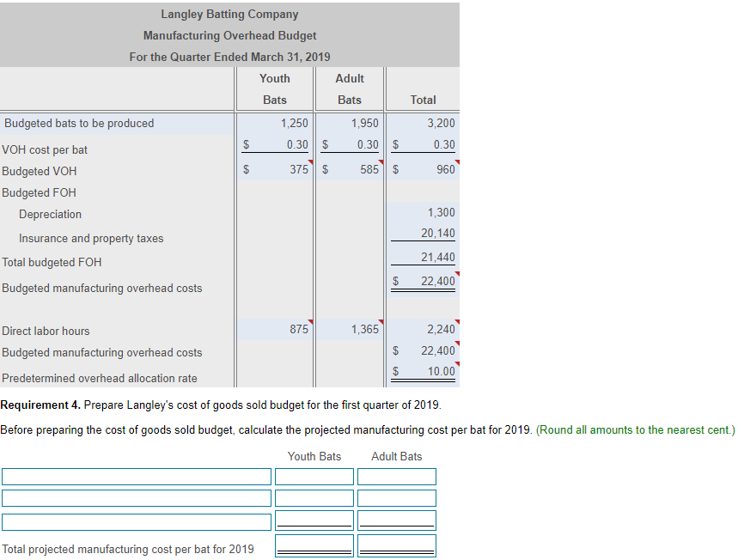Viewport: 744px width, 560px height.
Task: Select the Insurance and property taxes cell 20,140
Action: coord(424,234)
